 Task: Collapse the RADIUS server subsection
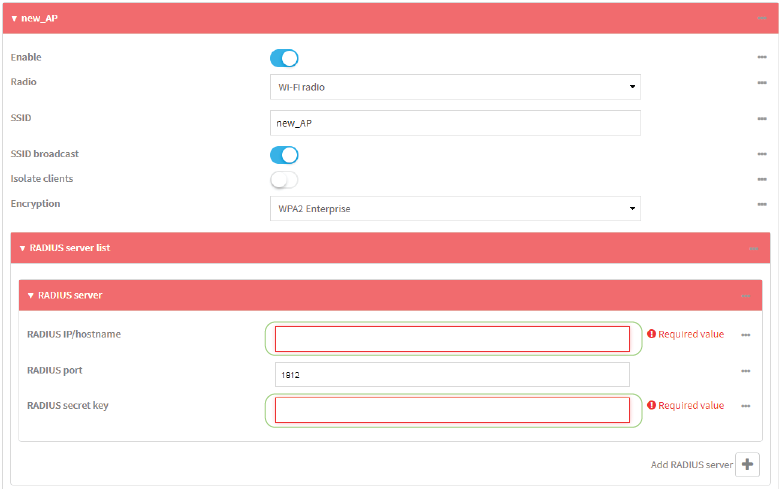31,295
